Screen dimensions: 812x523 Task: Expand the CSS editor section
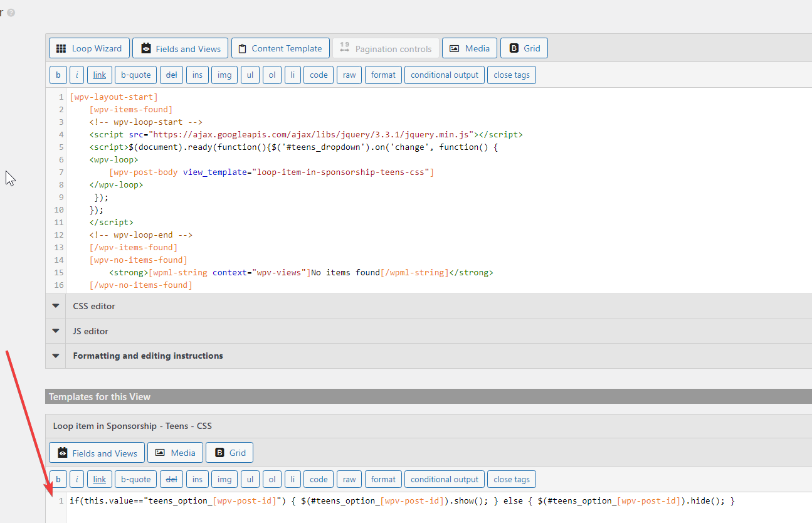click(428, 306)
